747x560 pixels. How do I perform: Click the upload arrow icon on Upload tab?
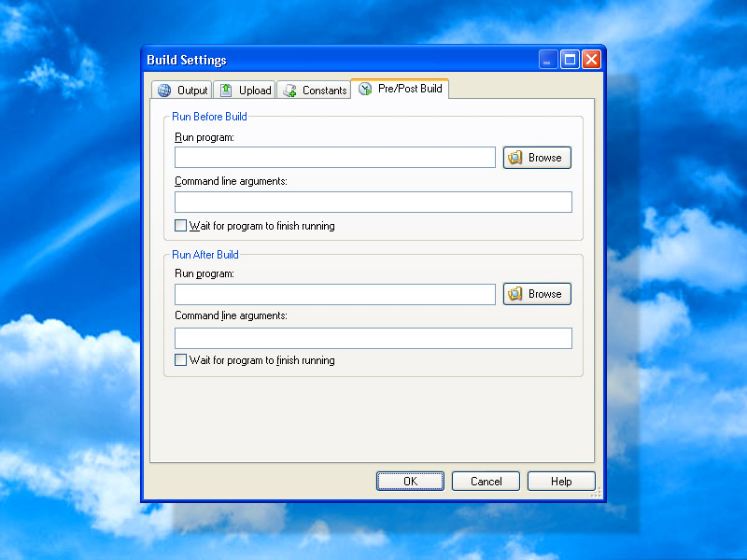tap(226, 90)
